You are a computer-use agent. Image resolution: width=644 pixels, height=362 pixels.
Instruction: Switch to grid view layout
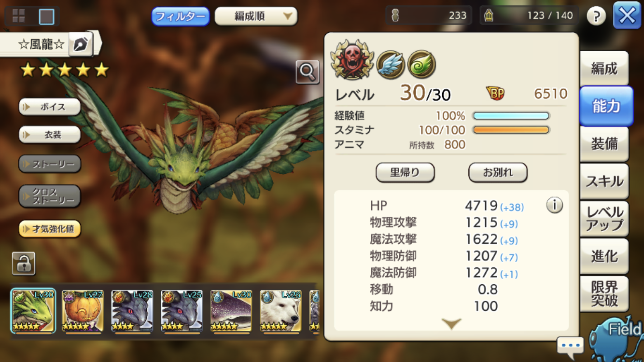[19, 16]
